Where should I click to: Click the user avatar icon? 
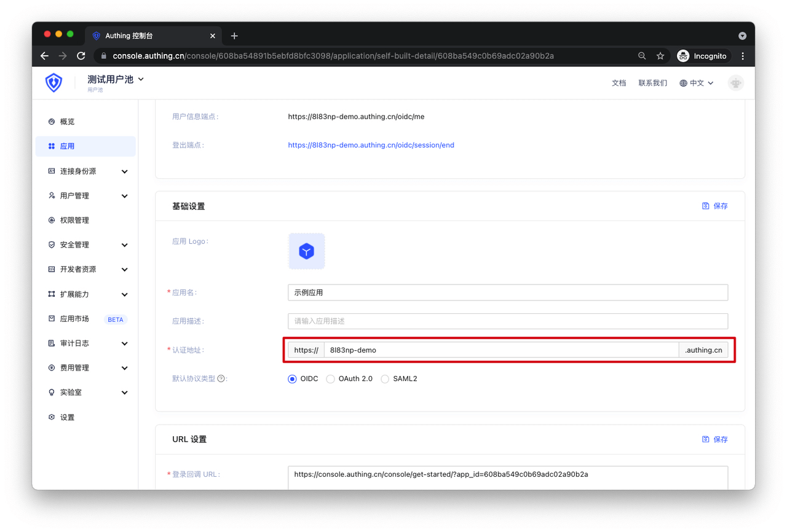coord(735,83)
